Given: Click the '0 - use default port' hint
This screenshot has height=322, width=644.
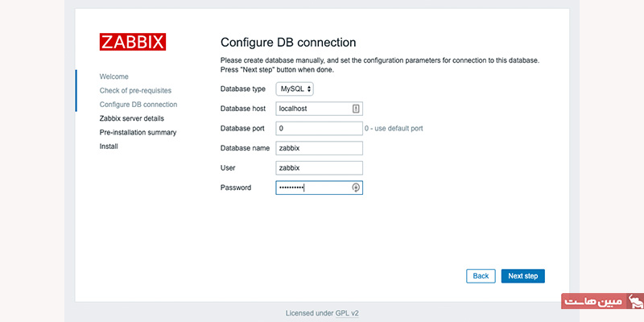Looking at the screenshot, I should [394, 129].
